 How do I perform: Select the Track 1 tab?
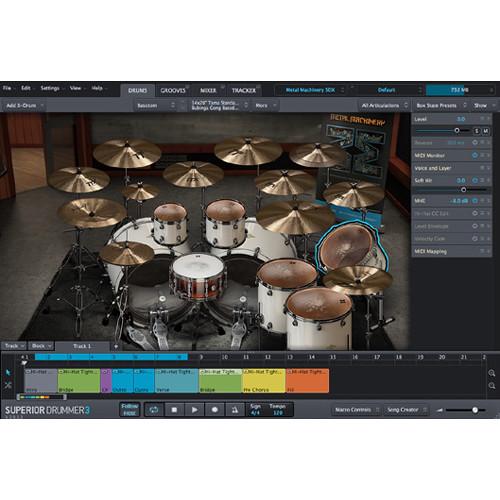tap(82, 346)
